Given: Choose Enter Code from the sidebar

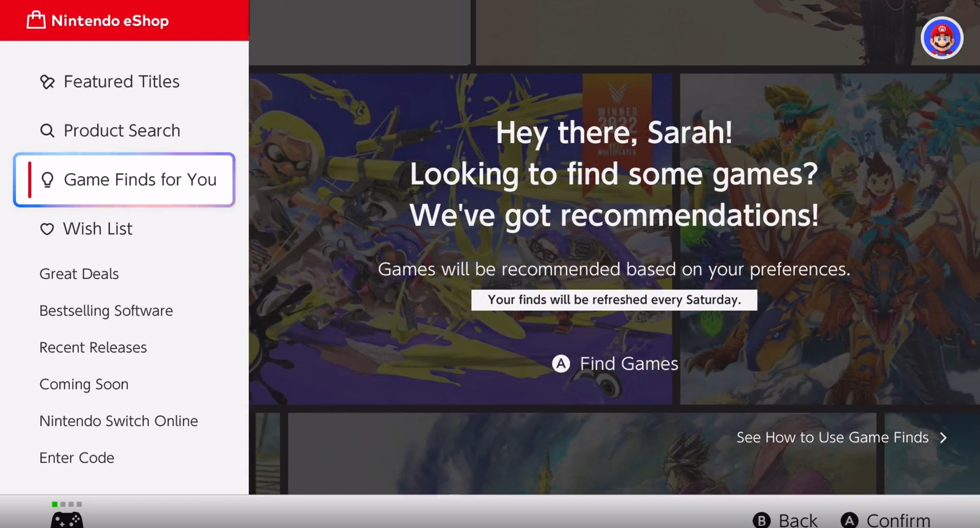Looking at the screenshot, I should (77, 458).
